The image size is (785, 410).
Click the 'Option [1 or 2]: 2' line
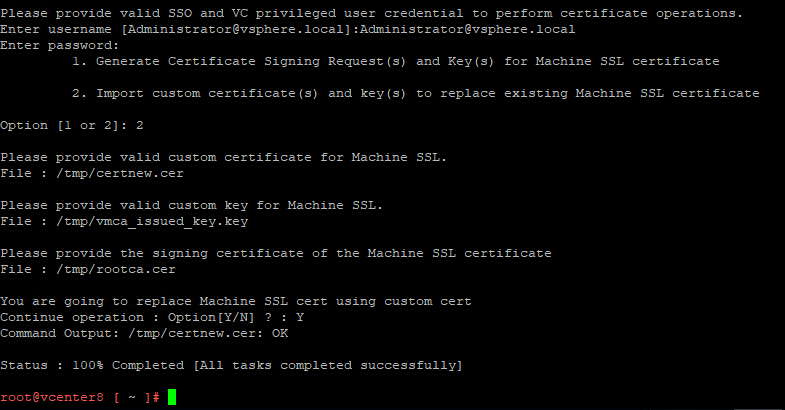click(x=72, y=125)
